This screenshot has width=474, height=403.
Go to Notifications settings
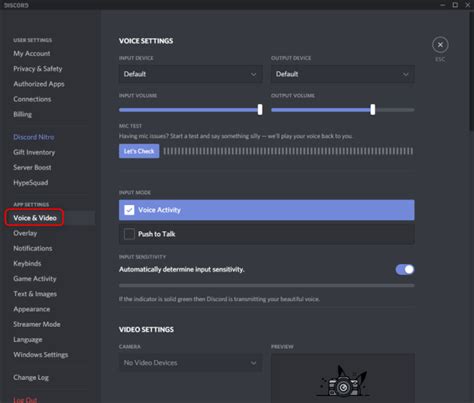point(33,248)
